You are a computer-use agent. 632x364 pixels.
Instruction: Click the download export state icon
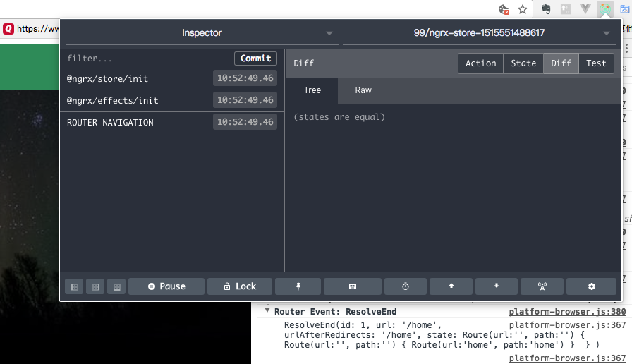click(497, 286)
